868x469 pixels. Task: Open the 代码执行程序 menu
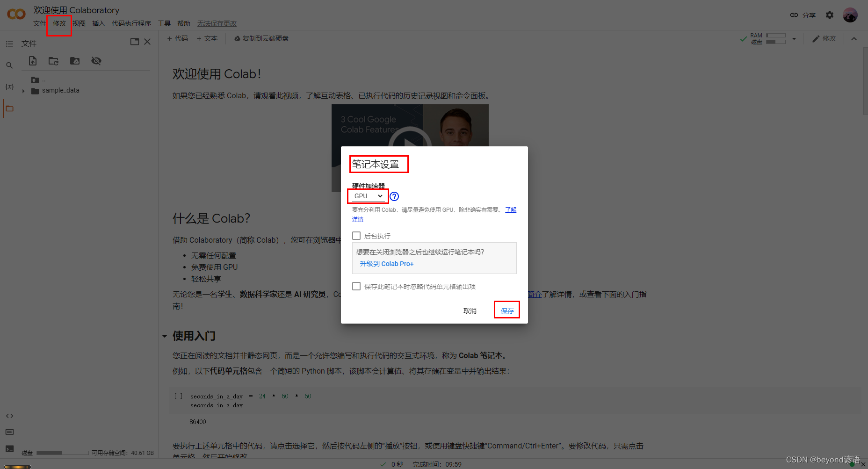[x=131, y=23]
